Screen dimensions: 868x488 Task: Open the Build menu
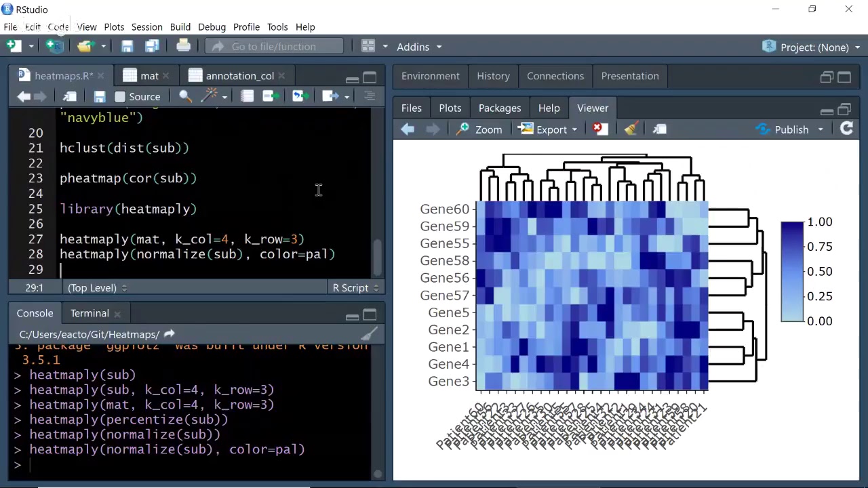[180, 27]
